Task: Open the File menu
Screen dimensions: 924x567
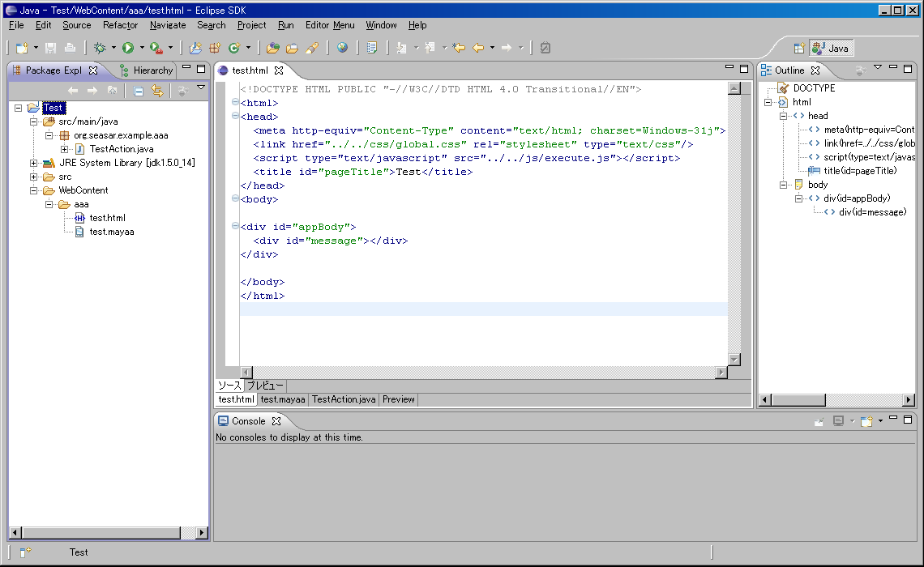Action: (16, 25)
